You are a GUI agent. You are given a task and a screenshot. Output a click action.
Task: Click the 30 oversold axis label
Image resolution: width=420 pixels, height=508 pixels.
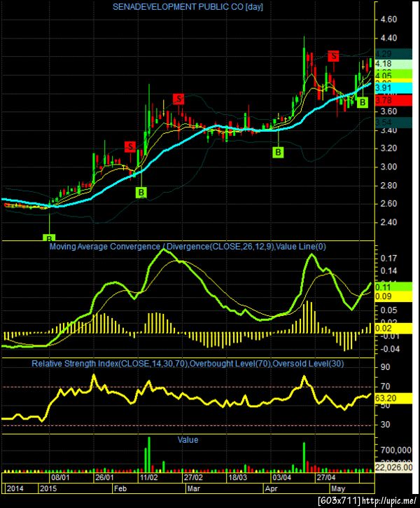pyautogui.click(x=386, y=425)
